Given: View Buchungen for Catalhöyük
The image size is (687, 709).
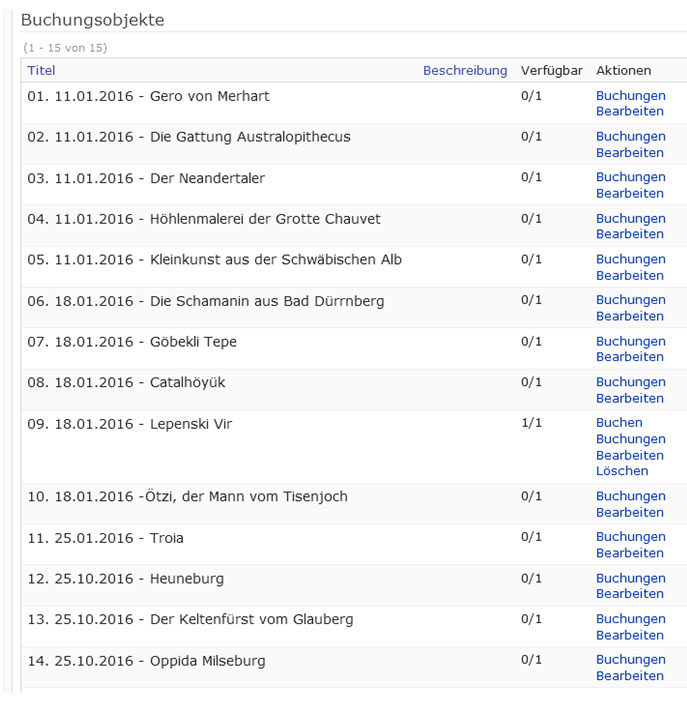Looking at the screenshot, I should point(630,382).
